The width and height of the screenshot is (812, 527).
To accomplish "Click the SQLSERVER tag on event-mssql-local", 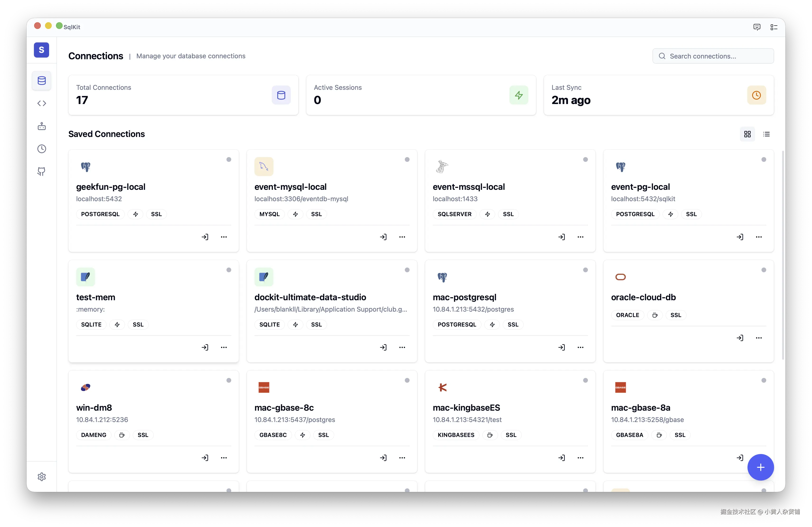I will click(454, 214).
